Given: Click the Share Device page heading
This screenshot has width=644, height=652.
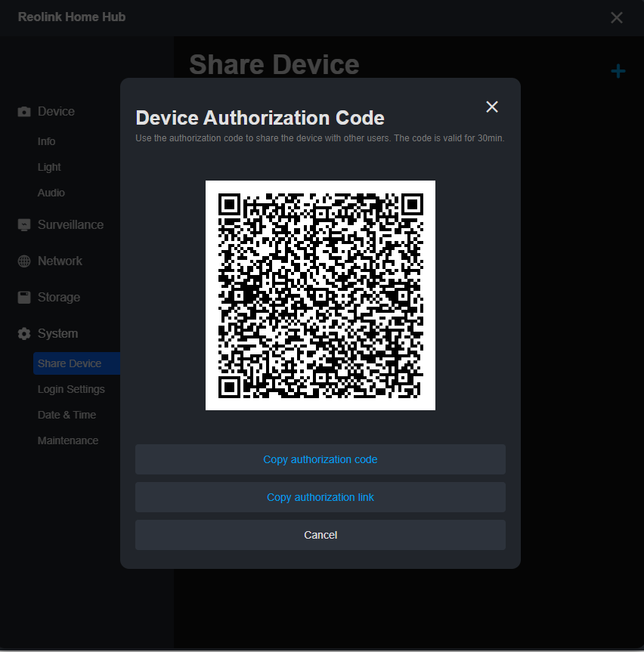Looking at the screenshot, I should pyautogui.click(x=274, y=64).
